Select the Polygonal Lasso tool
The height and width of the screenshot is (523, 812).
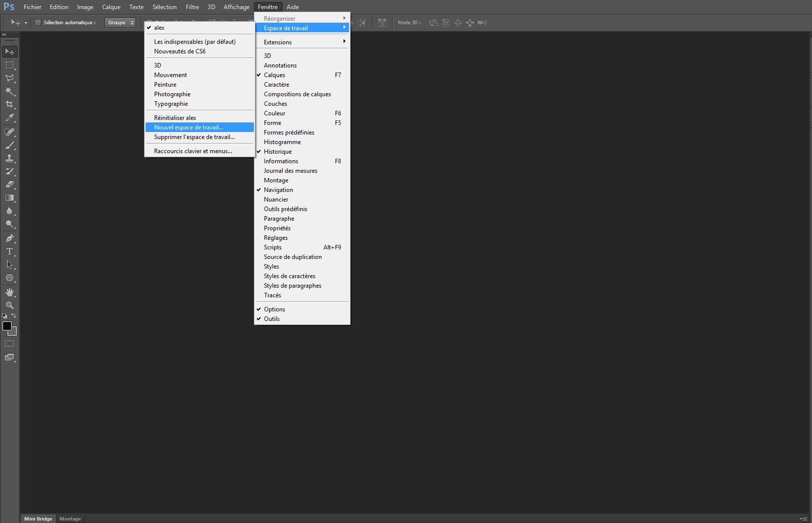pyautogui.click(x=10, y=78)
